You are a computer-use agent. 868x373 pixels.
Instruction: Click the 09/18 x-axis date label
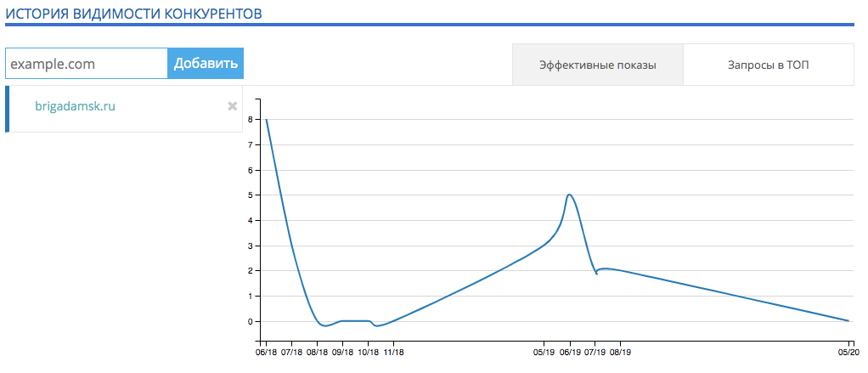click(342, 350)
